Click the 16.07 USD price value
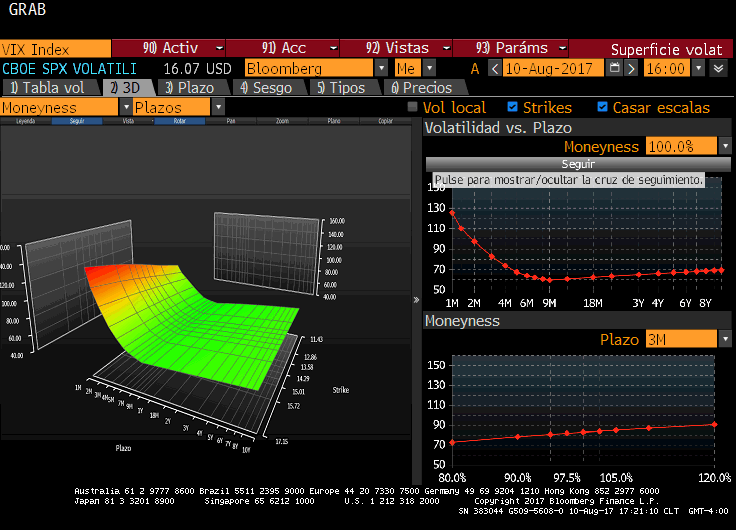736x530 pixels. point(197,69)
